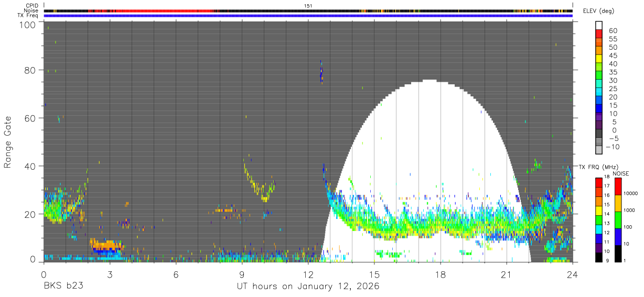Click the '−10' label on ELEV colorbar
Image resolution: width=644 pixels, height=297 pixels.
click(614, 147)
